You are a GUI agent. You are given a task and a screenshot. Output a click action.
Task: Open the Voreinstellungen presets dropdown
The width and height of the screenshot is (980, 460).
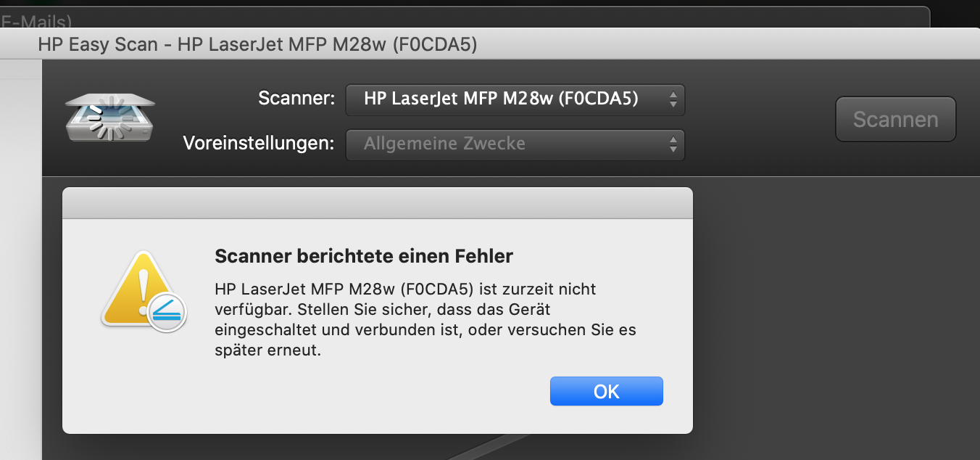(x=515, y=144)
